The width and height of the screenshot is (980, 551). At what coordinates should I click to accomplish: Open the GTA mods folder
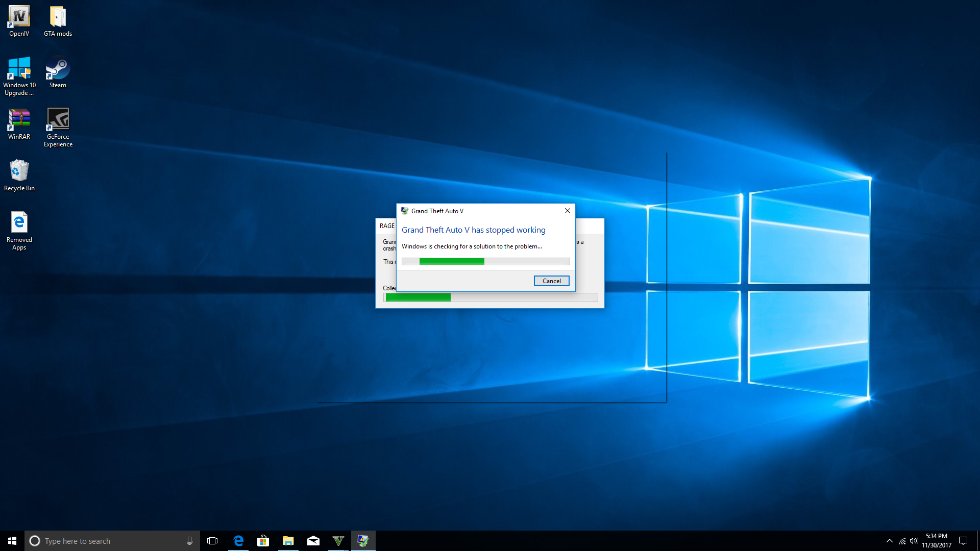tap(58, 20)
